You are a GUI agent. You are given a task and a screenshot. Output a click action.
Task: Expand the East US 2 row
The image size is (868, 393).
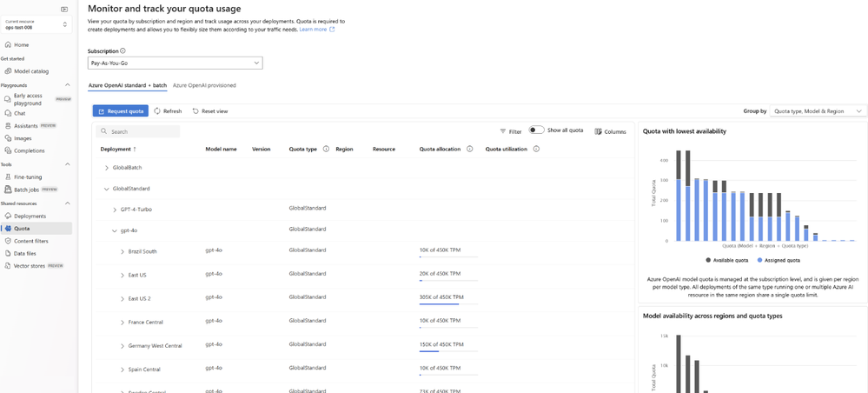123,299
